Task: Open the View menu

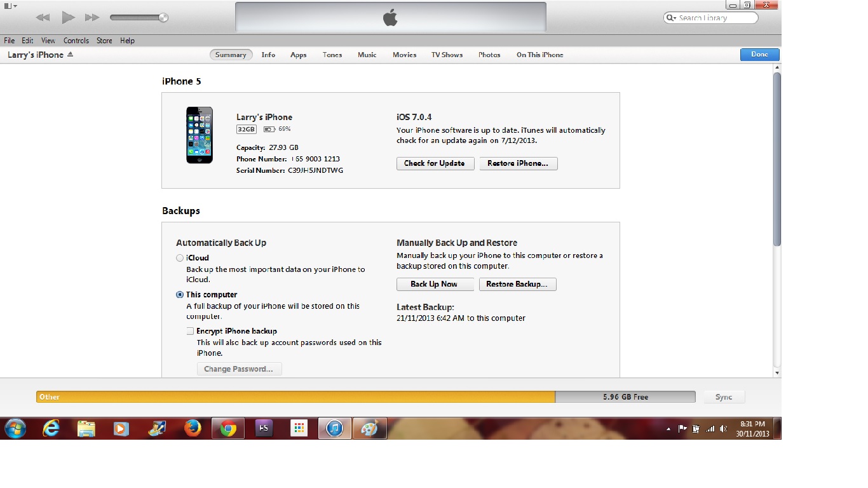Action: pyautogui.click(x=48, y=41)
